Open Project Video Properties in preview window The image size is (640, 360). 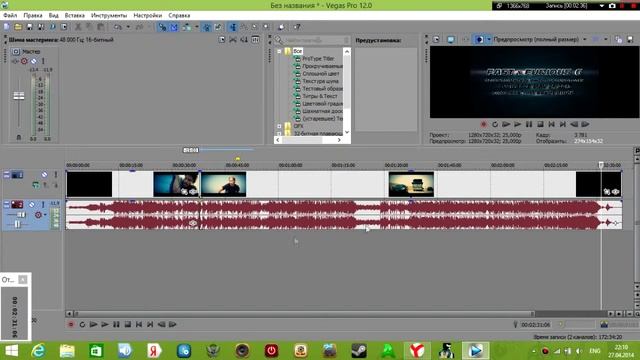436,40
